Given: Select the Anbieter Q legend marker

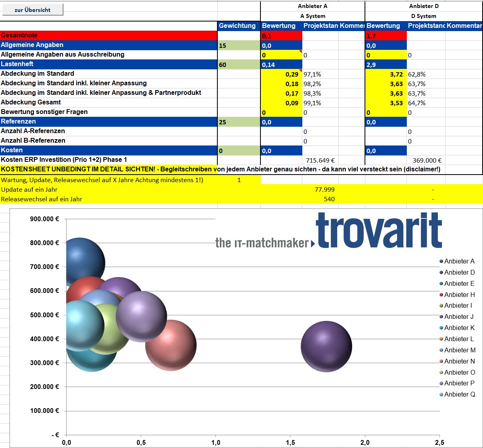Looking at the screenshot, I should point(442,395).
